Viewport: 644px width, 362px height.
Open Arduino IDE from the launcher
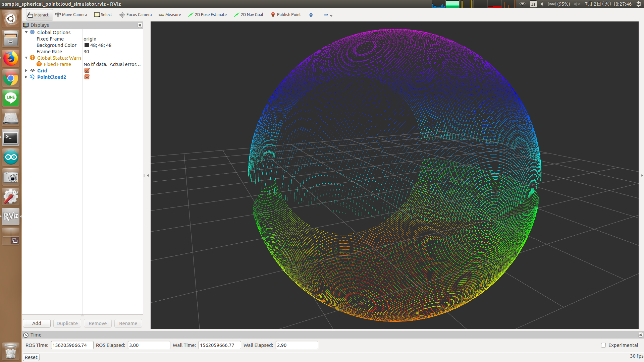click(x=11, y=157)
